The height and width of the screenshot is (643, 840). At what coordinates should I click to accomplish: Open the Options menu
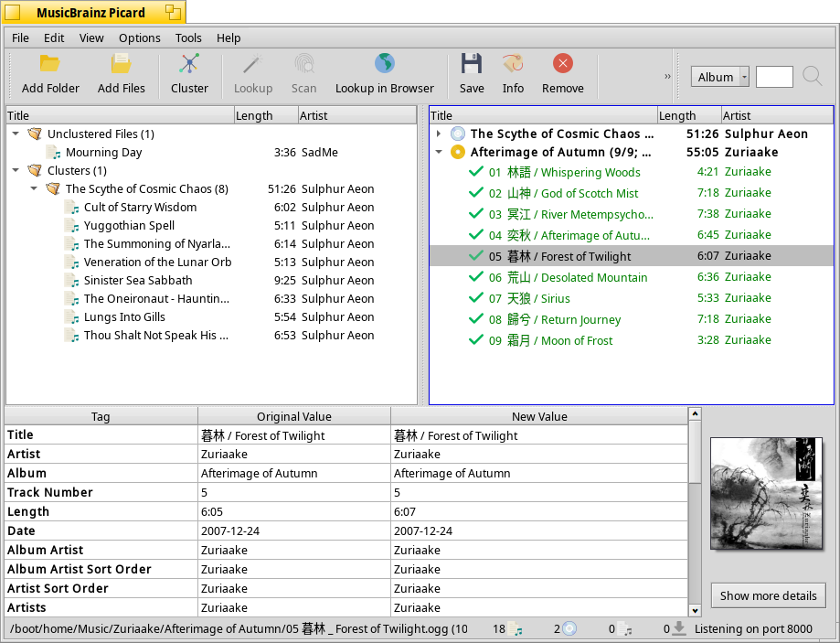point(139,38)
